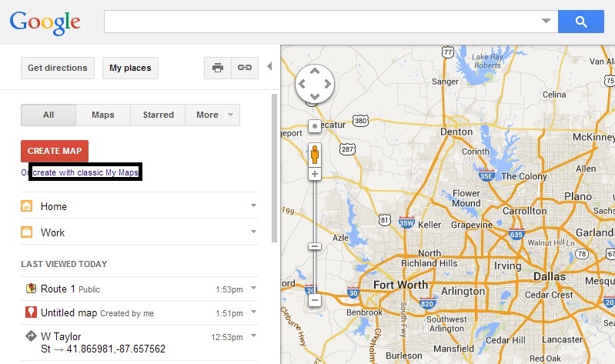Open the More dropdown tab
This screenshot has height=364, width=615.
tap(212, 115)
